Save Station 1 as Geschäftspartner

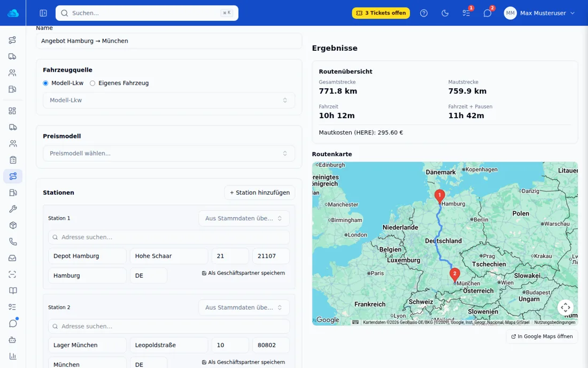(x=243, y=273)
